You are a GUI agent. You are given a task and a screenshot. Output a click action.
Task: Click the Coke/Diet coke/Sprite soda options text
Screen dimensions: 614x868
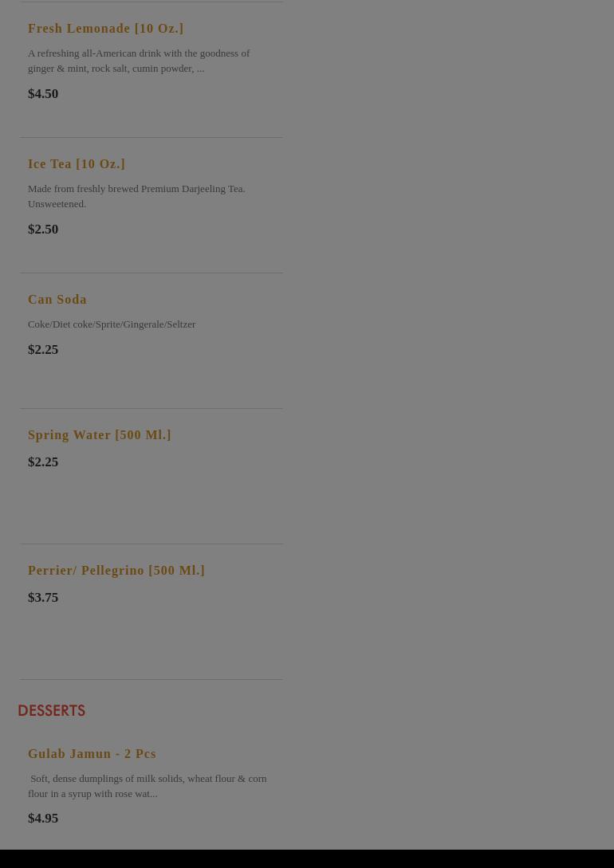pyautogui.click(x=112, y=324)
